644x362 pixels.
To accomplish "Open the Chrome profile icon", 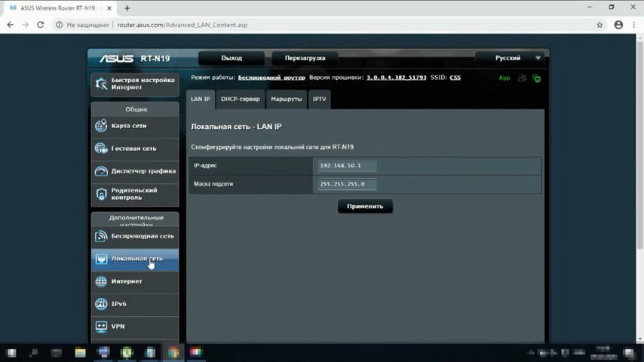I will pos(618,25).
